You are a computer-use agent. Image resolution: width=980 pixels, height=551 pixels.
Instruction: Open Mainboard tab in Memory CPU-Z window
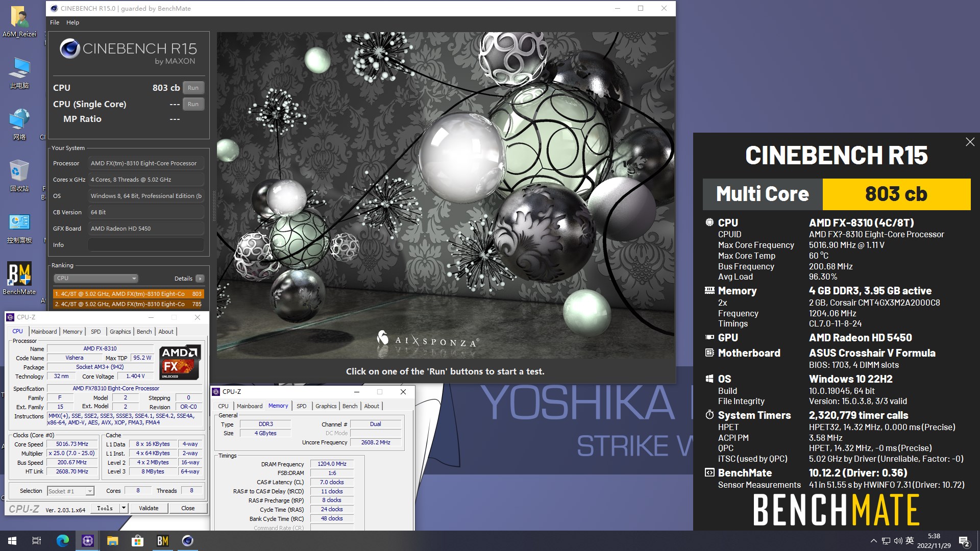point(250,406)
